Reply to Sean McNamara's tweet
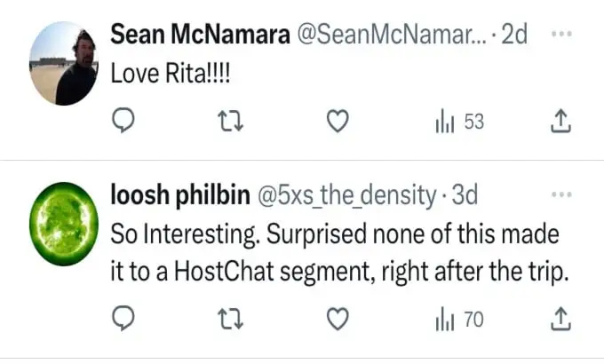604x364 pixels. 123,121
